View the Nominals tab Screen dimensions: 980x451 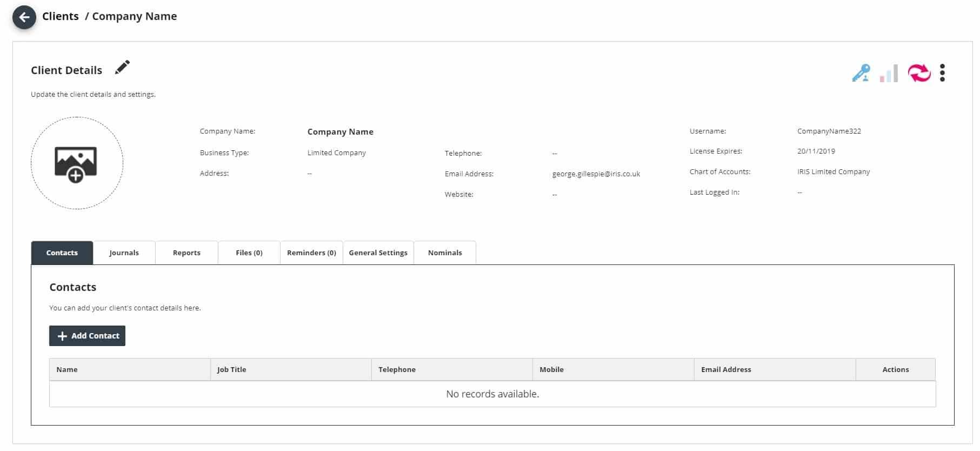445,253
